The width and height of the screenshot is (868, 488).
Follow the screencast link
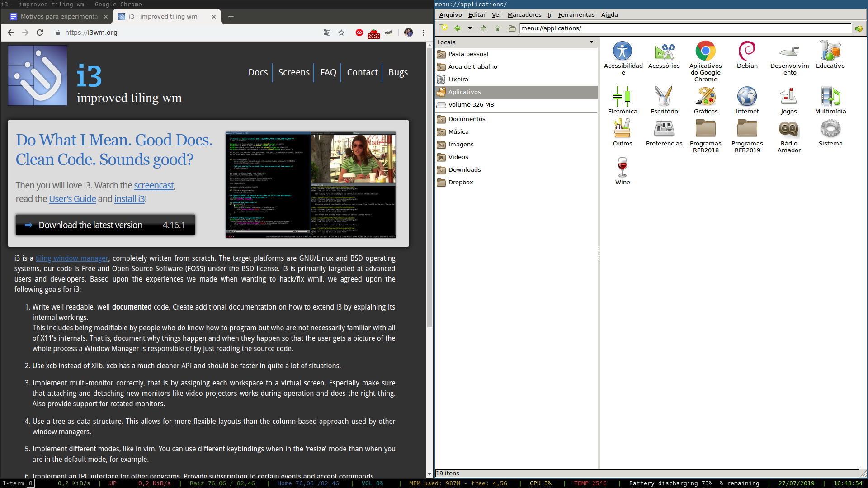pos(154,185)
